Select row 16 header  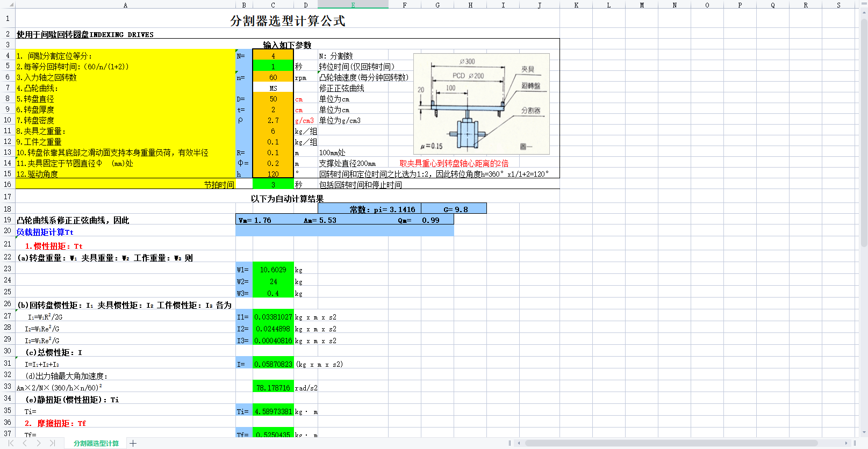[x=8, y=184]
